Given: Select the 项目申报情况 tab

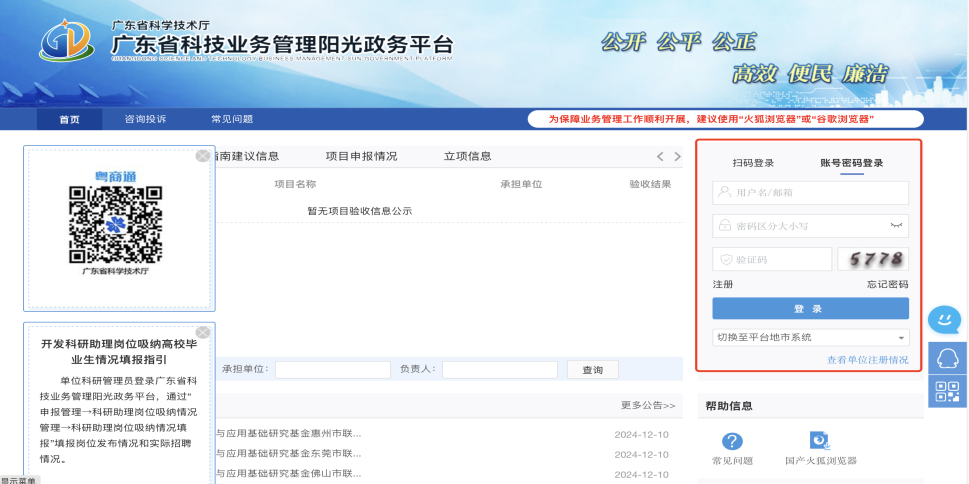Looking at the screenshot, I should click(361, 156).
